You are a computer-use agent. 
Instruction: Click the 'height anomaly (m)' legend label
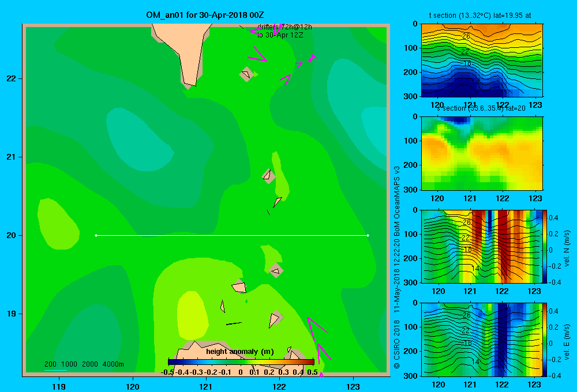(240, 352)
